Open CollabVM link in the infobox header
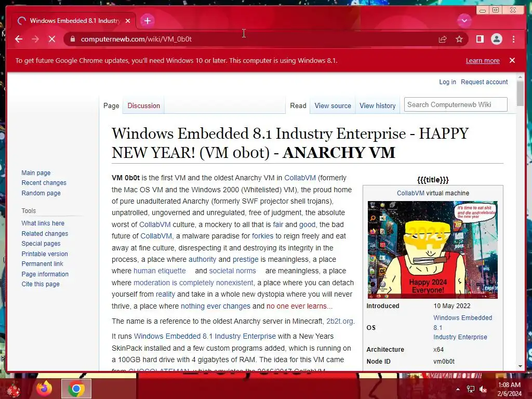532x399 pixels. (x=410, y=193)
